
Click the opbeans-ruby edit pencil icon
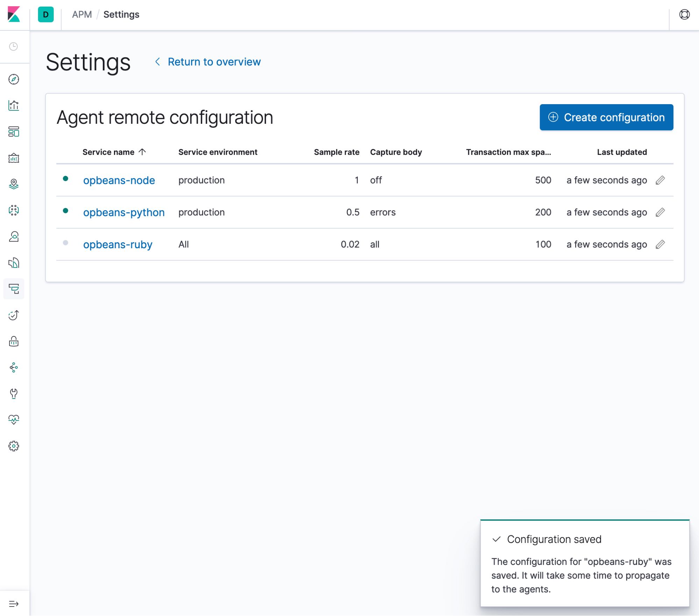click(661, 244)
